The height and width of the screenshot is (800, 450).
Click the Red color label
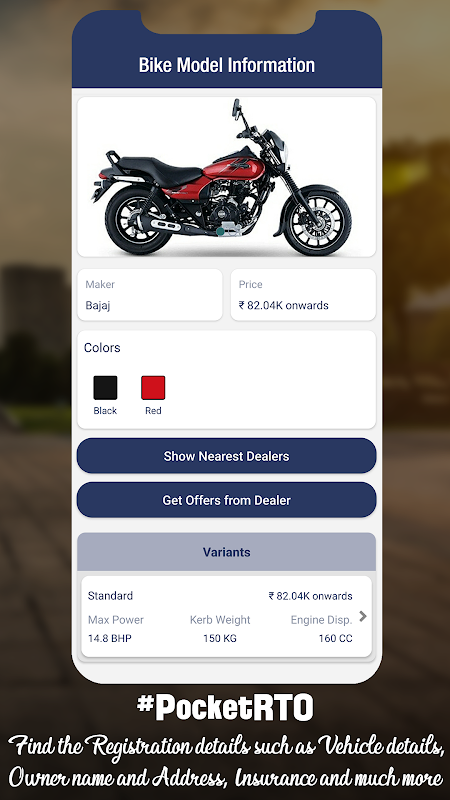pos(153,411)
